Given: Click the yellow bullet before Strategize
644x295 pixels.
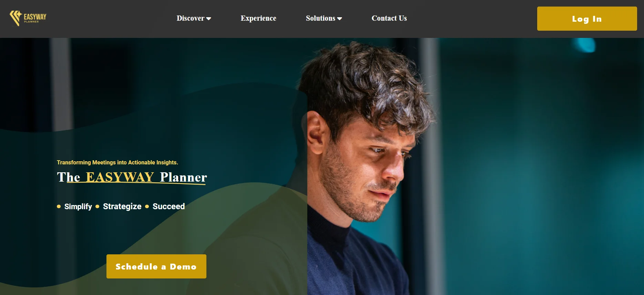Looking at the screenshot, I should pos(98,206).
